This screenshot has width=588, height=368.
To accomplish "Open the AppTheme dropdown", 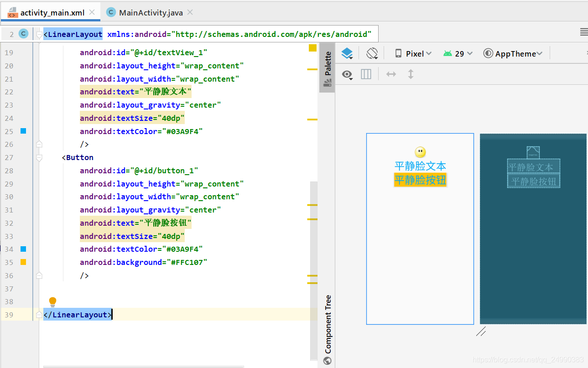I will coord(513,54).
